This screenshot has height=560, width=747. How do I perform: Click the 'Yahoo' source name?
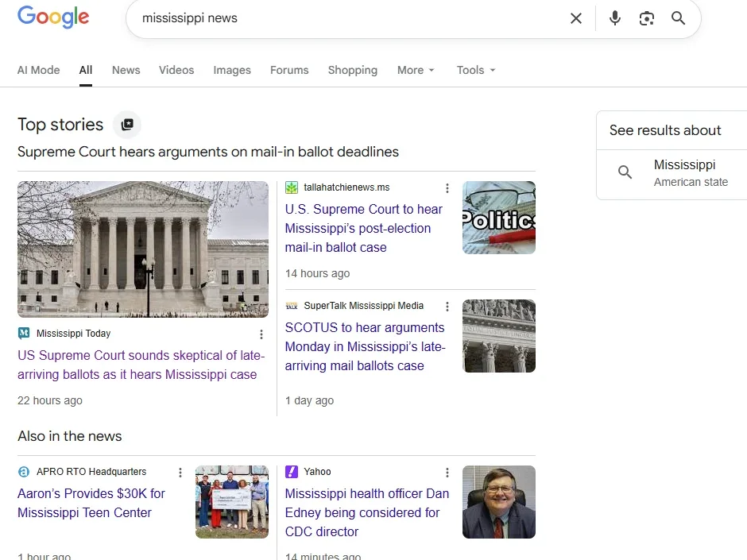[x=317, y=472]
